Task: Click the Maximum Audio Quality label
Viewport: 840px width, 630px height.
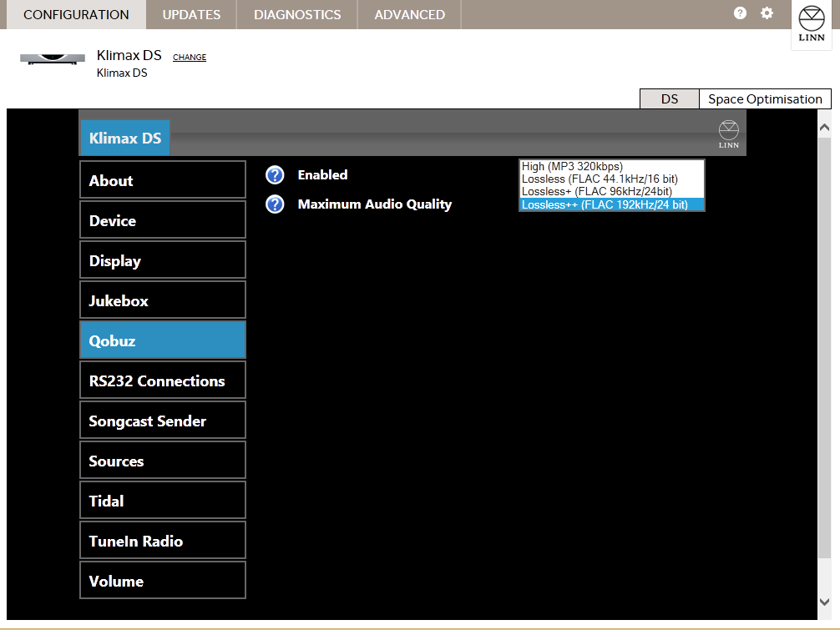Action: [374, 204]
